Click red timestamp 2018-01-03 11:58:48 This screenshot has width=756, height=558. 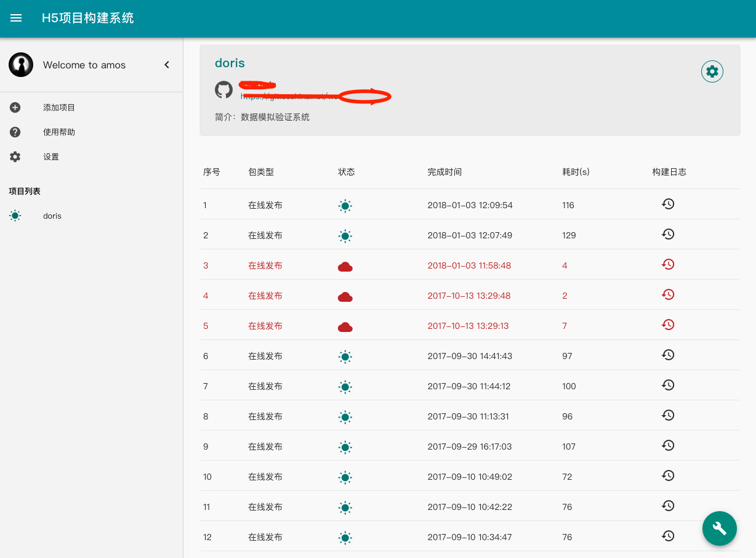470,265
